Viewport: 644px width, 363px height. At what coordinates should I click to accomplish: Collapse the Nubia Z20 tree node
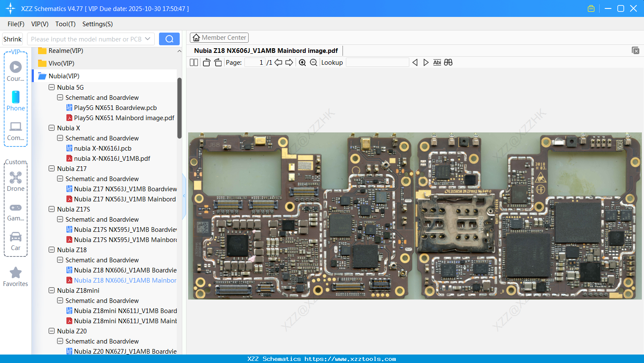(x=51, y=331)
